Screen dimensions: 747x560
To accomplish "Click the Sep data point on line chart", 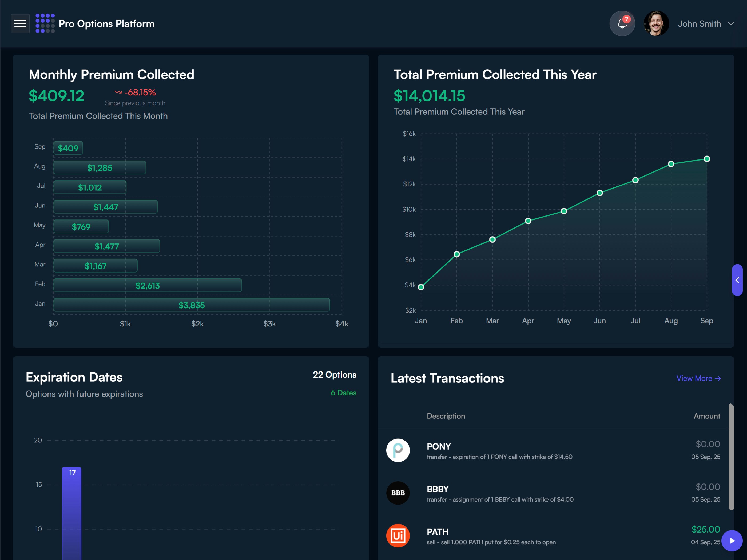I will 706,159.
